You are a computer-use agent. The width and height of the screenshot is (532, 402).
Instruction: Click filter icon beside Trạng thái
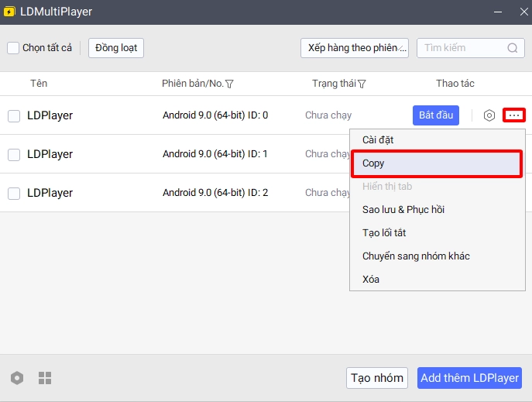pos(362,84)
